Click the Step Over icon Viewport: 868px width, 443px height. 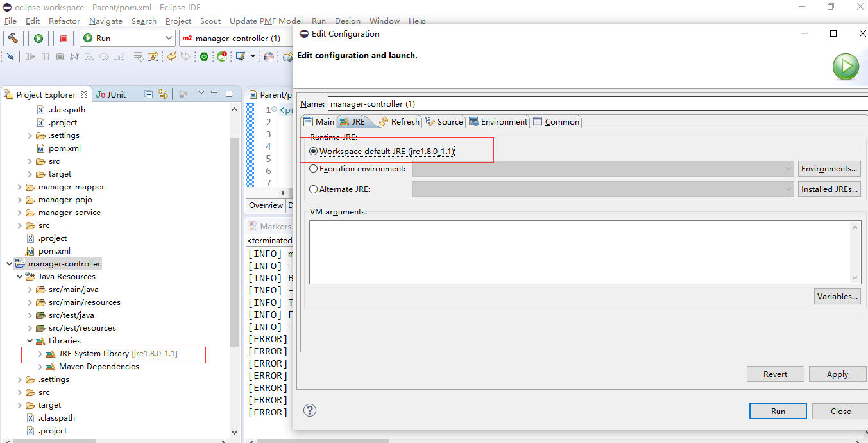[x=104, y=56]
